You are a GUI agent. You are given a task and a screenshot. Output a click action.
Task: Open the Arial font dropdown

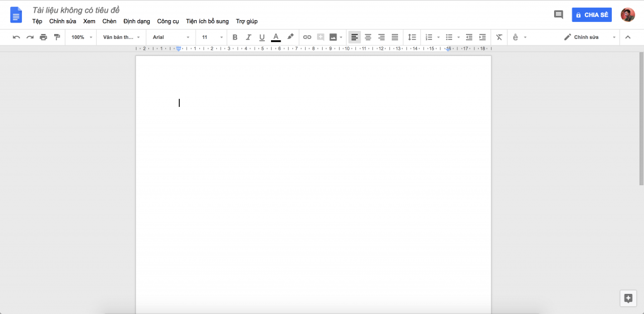click(170, 37)
